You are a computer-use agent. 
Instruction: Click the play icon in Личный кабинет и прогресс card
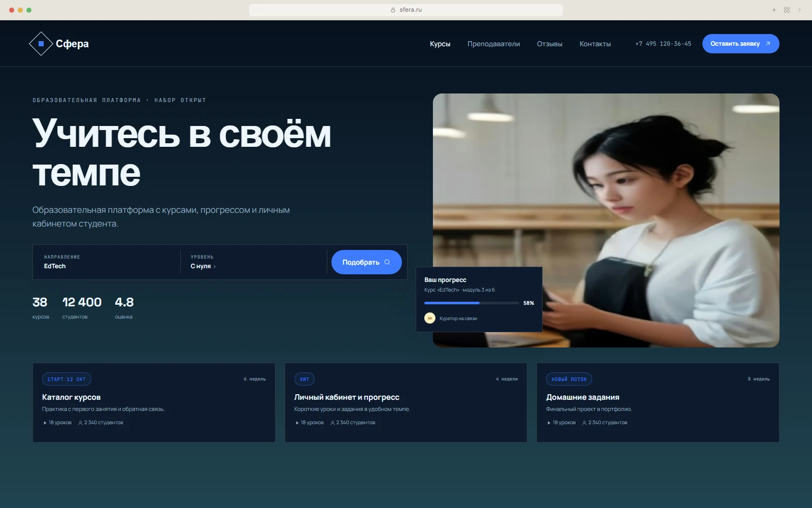point(297,423)
